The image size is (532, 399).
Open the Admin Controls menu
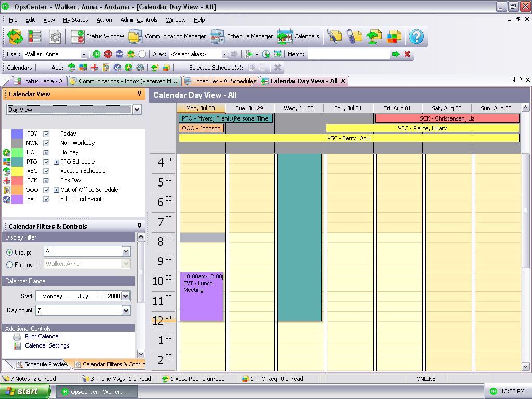point(139,20)
